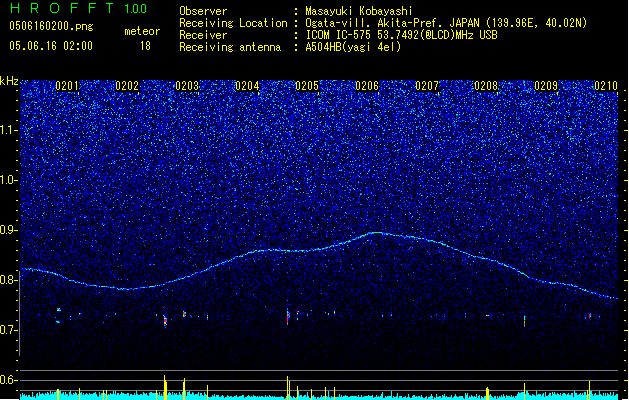
Task: Click the HROFFT 1.0.0 title text
Action: (79, 8)
